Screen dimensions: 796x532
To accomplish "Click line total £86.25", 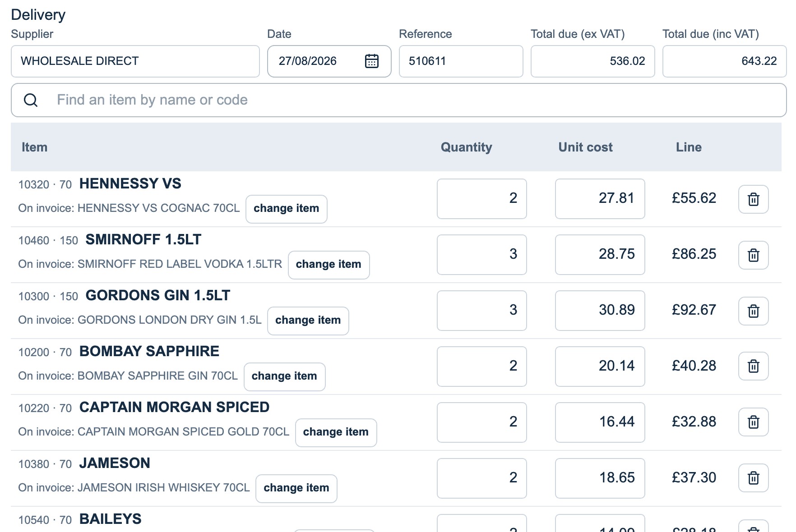I will (x=694, y=254).
